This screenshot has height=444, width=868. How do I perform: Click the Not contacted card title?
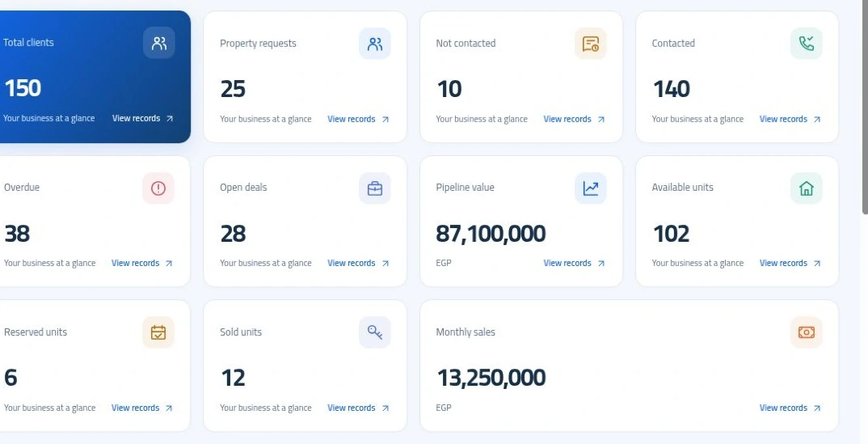[x=466, y=43]
